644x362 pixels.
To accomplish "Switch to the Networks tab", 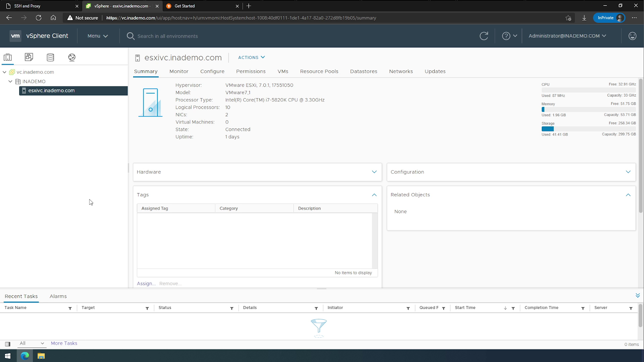I will (x=401, y=71).
